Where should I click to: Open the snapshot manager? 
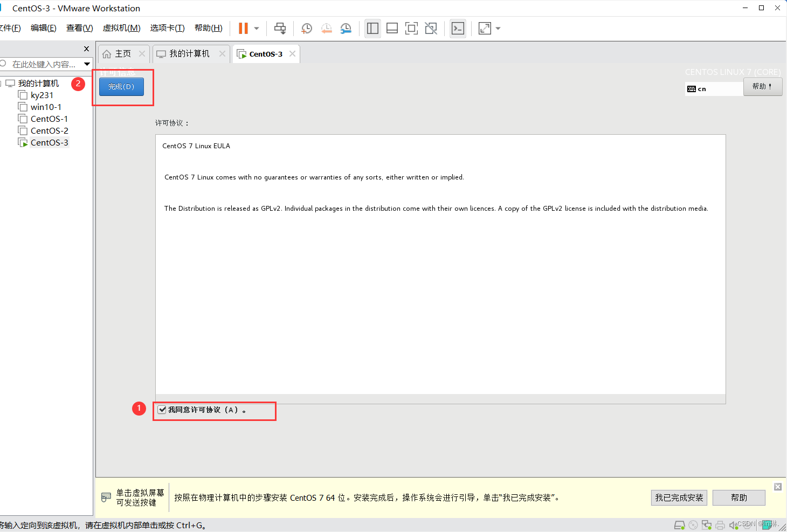point(346,29)
